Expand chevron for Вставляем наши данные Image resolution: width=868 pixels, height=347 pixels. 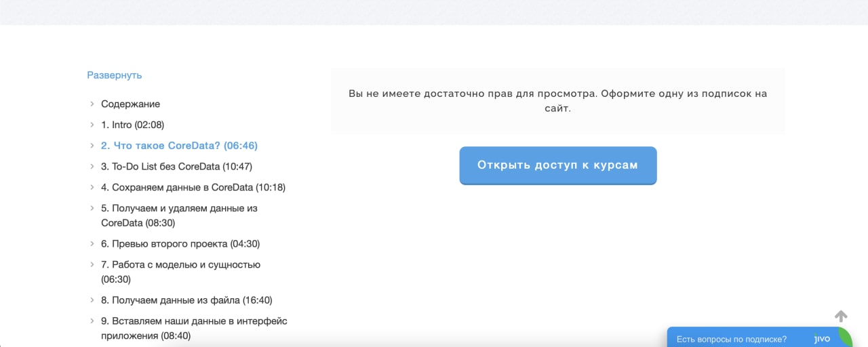(x=92, y=321)
